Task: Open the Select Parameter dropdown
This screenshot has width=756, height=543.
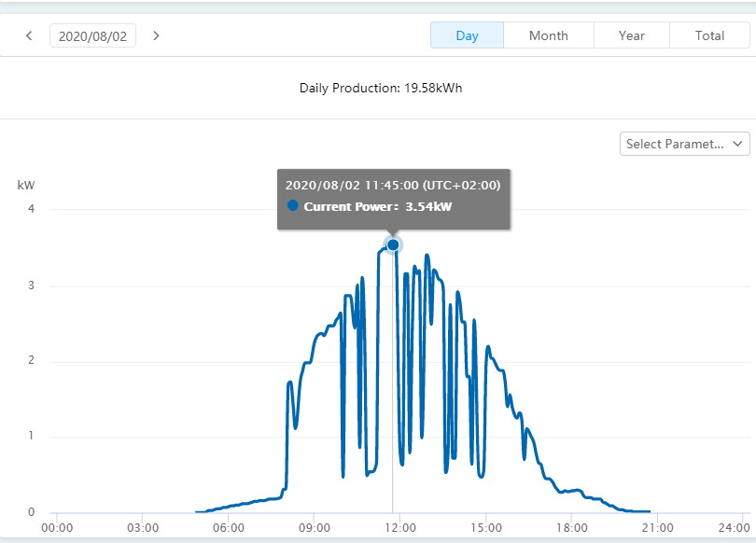Action: (685, 144)
